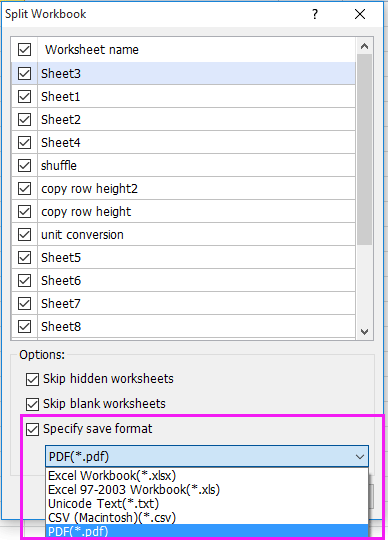
Task: Uncheck the shuffle sheet checkbox
Action: 24,165
